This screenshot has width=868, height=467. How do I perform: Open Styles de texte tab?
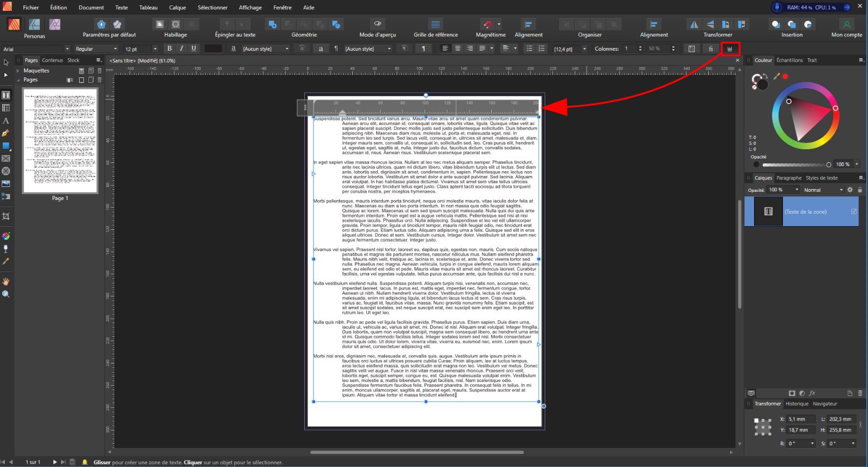tap(822, 178)
